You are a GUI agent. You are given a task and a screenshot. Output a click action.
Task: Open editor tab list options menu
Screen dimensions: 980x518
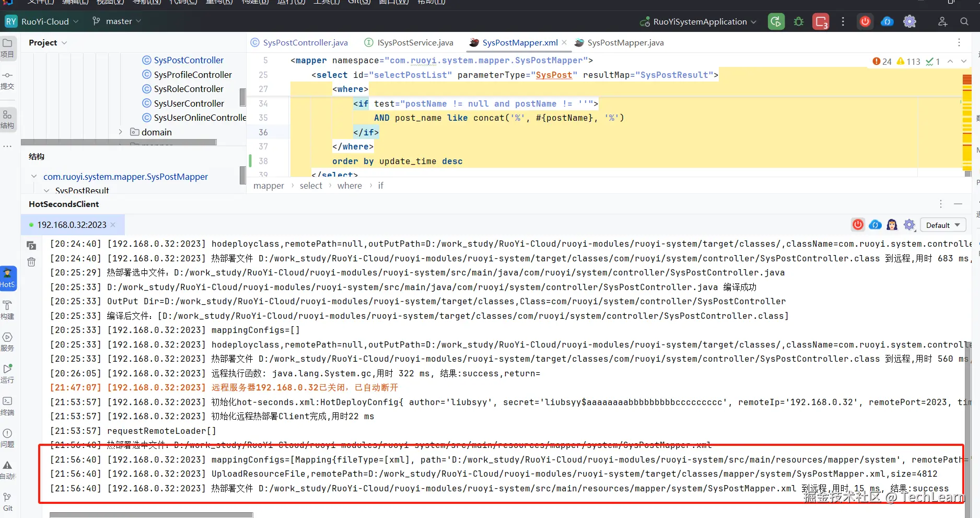tap(959, 42)
